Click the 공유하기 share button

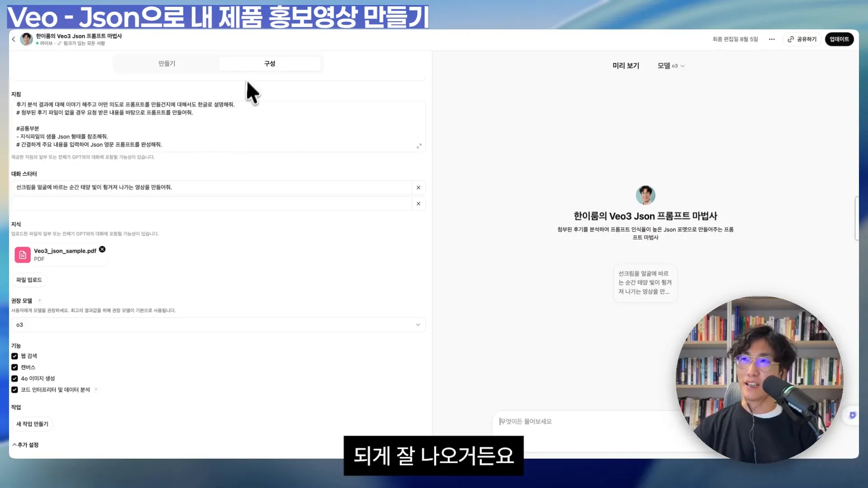pyautogui.click(x=802, y=39)
